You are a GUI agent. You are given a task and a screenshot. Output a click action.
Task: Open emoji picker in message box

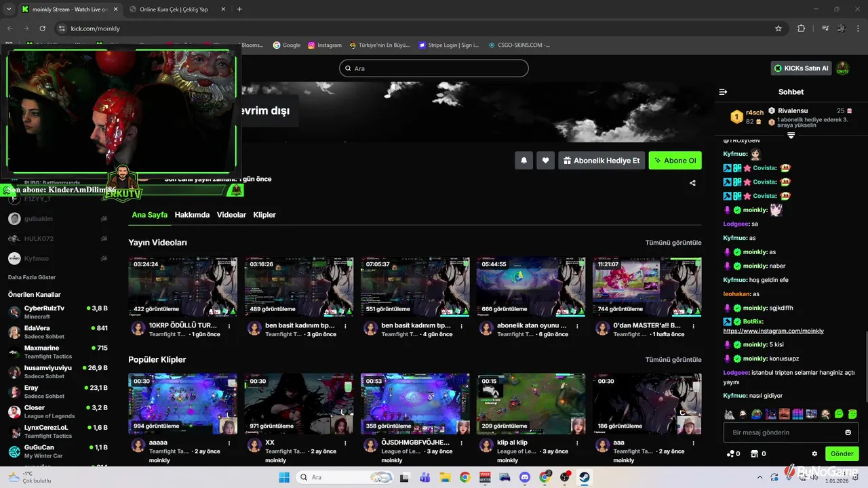click(848, 432)
